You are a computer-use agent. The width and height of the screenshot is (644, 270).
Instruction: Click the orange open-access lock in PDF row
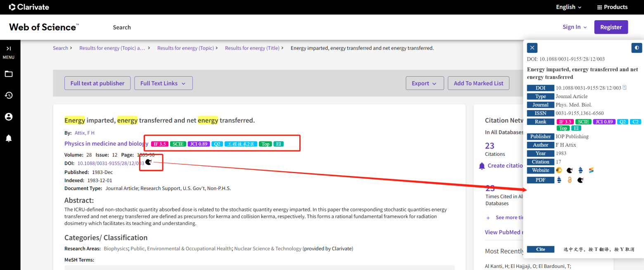click(570, 180)
